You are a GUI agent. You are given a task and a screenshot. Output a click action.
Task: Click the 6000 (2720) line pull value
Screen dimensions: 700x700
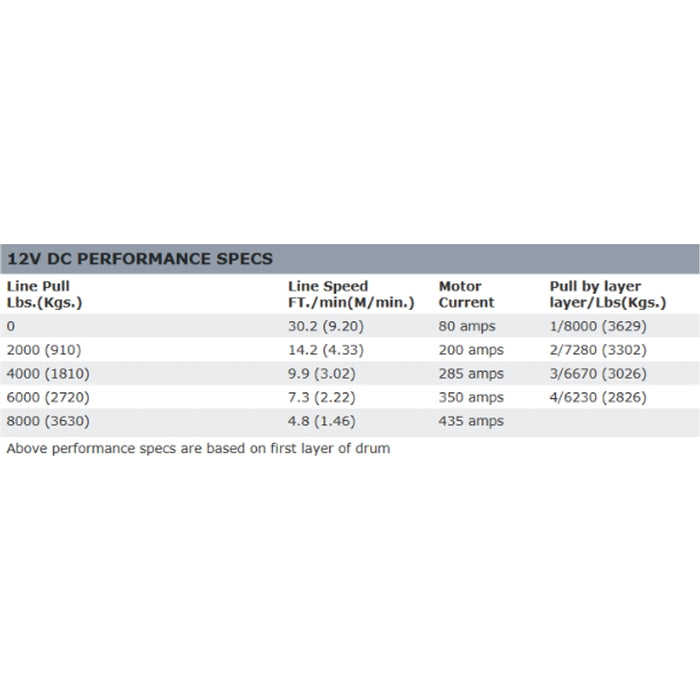click(49, 398)
